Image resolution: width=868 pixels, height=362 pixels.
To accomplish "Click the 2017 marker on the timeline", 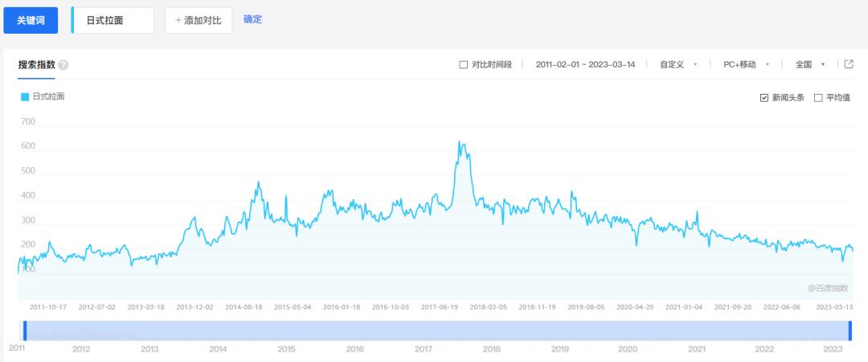I will pos(424,349).
